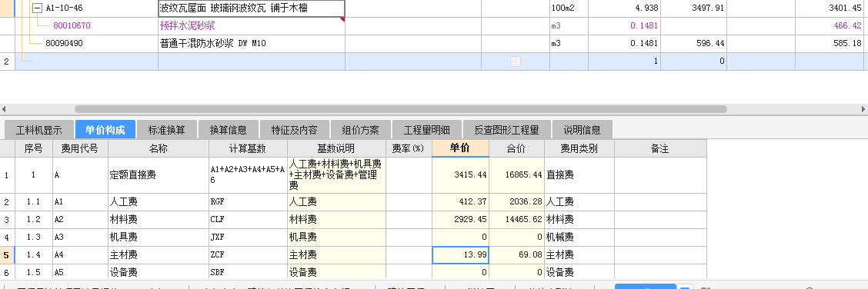
Task: Click the 机械费 fee category cell
Action: coord(579,238)
